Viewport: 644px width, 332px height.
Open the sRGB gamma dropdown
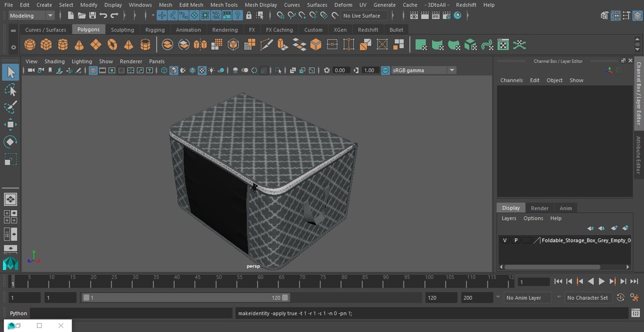point(424,70)
